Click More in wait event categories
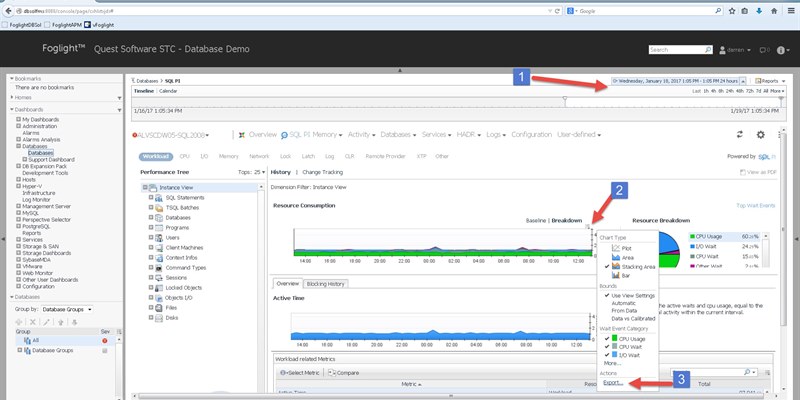Image resolution: width=800 pixels, height=400 pixels. (x=612, y=363)
